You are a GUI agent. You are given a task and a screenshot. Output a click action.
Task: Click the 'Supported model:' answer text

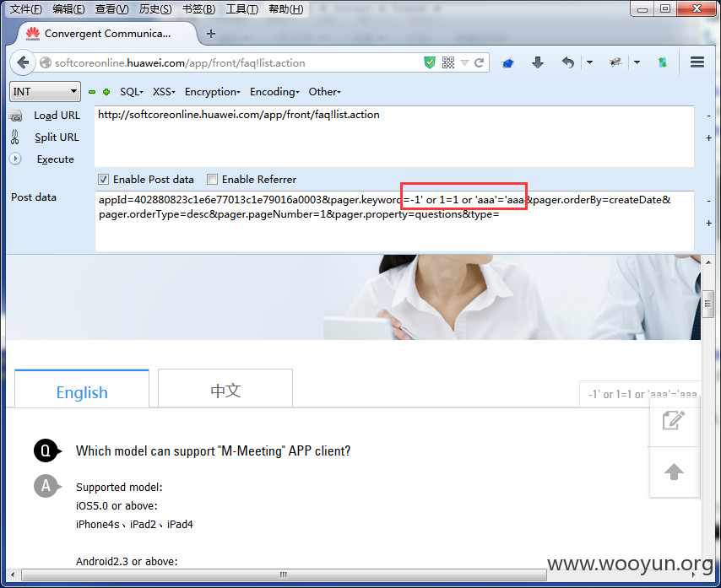click(119, 487)
